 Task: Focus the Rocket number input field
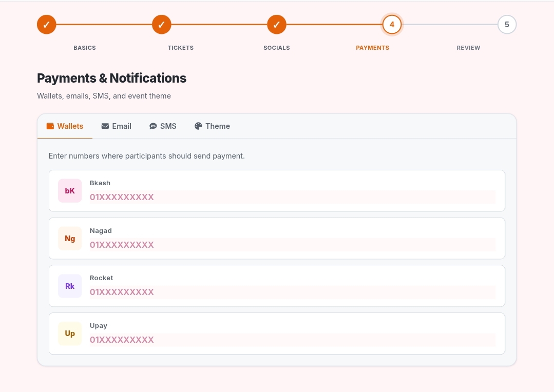(x=293, y=292)
